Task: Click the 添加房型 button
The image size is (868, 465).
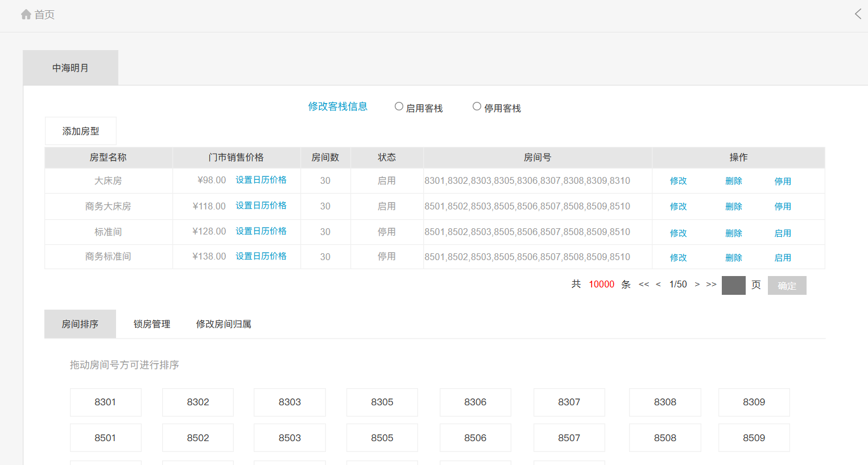Action: (x=81, y=131)
